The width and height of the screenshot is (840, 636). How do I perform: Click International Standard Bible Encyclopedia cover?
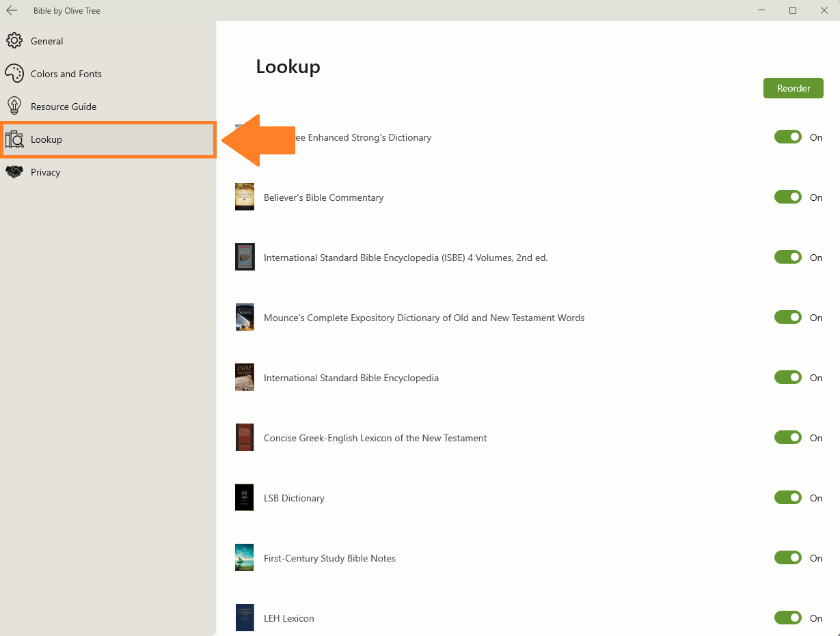[245, 377]
